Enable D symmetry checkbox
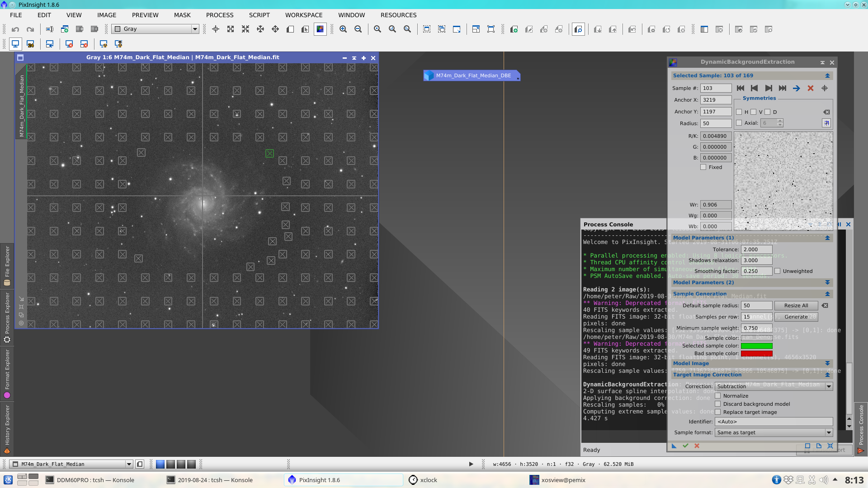Viewport: 868px width, 488px height. pos(767,112)
